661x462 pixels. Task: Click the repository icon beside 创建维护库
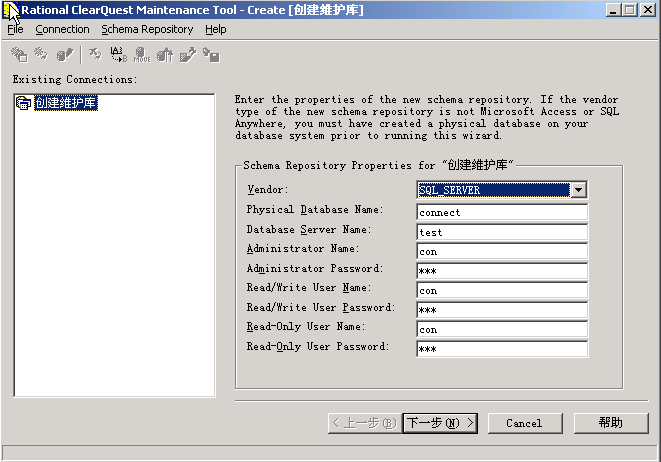pos(23,103)
